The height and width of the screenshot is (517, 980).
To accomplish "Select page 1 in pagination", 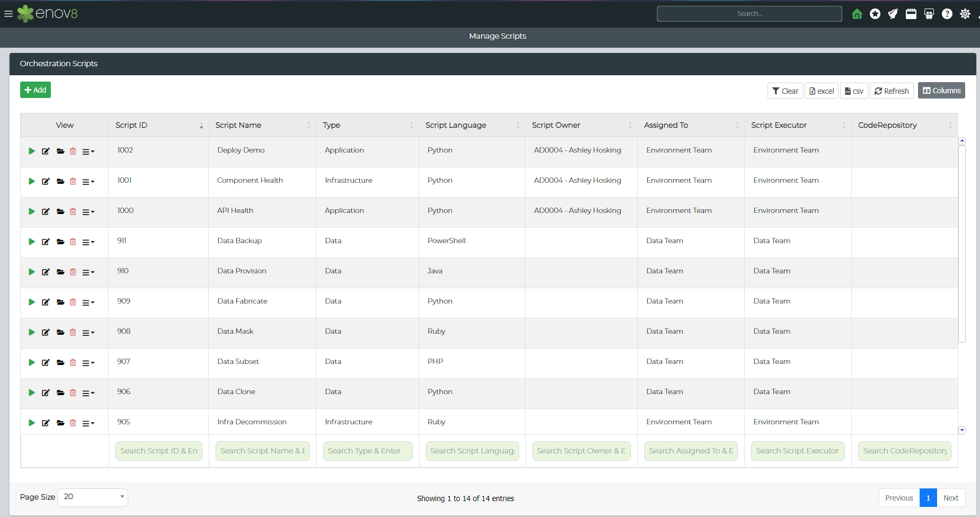I will [x=928, y=498].
